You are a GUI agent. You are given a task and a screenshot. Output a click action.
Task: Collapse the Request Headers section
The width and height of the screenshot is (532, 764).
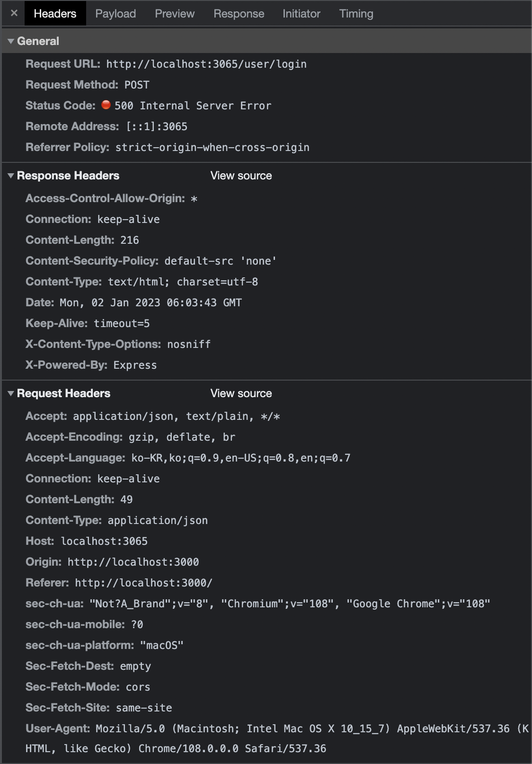[x=10, y=393]
